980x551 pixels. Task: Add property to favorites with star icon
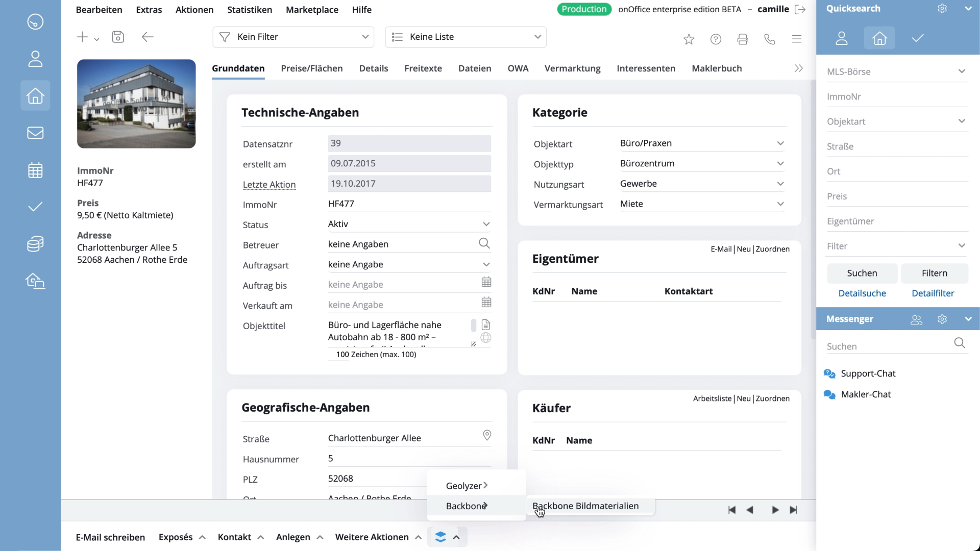[689, 39]
